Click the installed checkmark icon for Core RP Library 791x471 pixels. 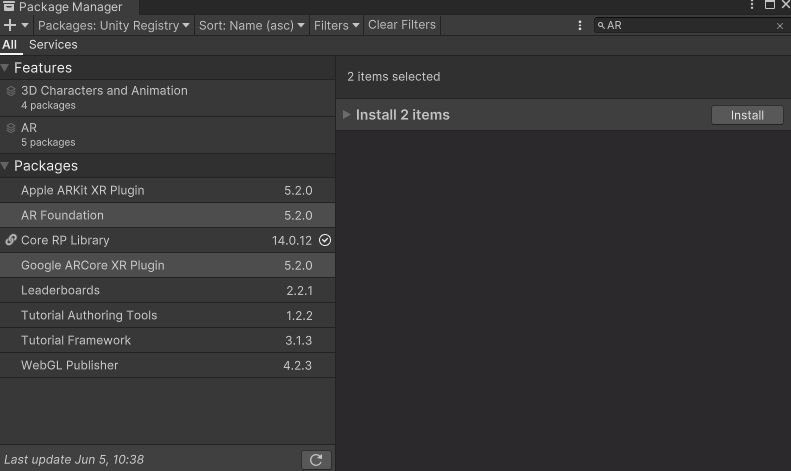pos(325,240)
